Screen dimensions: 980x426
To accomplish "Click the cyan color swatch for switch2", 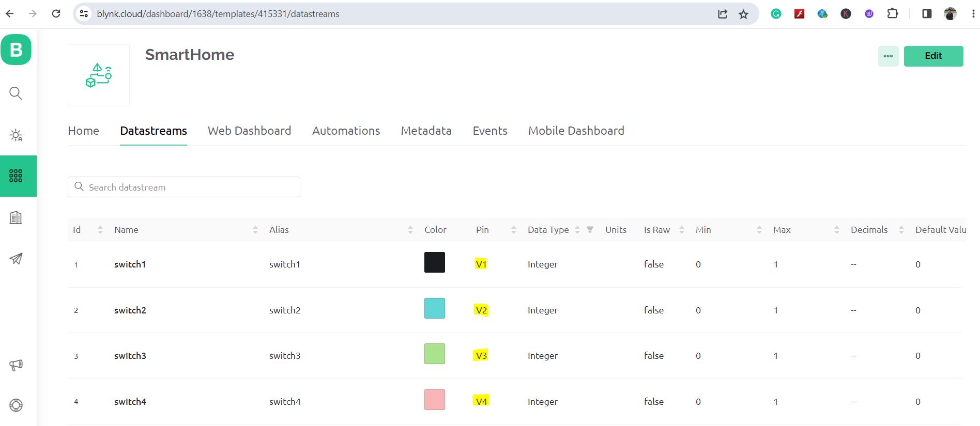I will (x=434, y=308).
